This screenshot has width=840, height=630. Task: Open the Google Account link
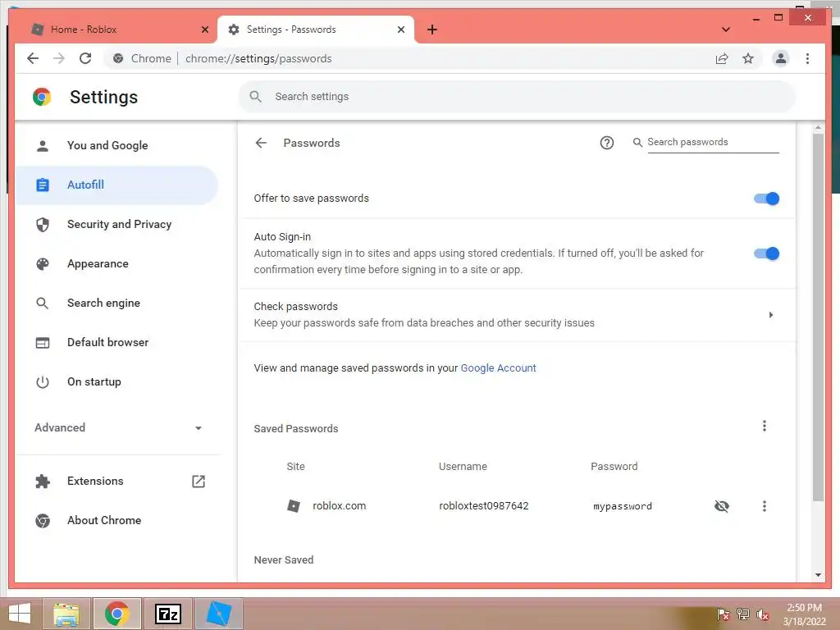click(498, 368)
